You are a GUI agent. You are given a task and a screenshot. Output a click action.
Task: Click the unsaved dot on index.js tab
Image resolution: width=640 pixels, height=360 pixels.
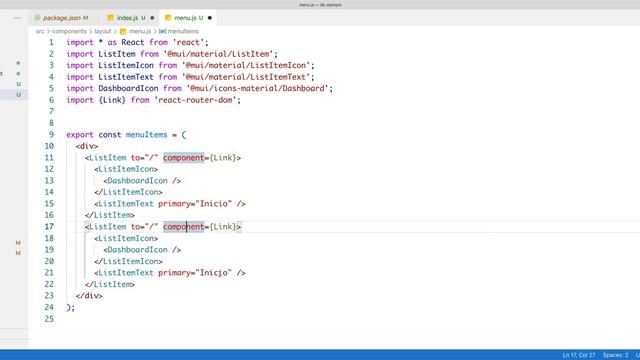pyautogui.click(x=152, y=18)
